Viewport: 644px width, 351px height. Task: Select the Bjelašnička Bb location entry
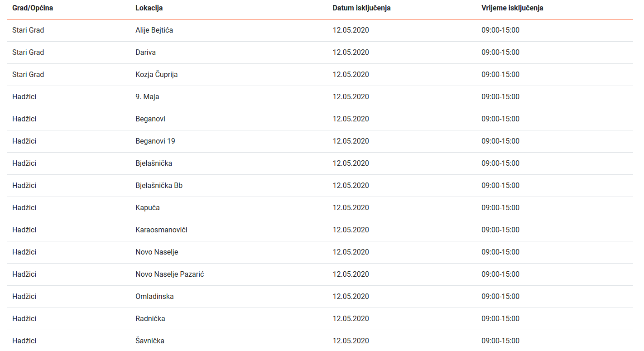click(x=159, y=186)
